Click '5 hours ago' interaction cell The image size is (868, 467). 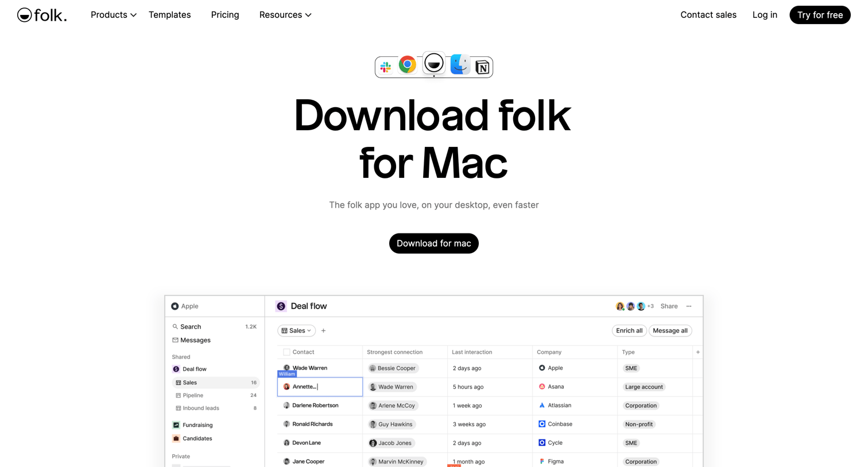tap(468, 387)
